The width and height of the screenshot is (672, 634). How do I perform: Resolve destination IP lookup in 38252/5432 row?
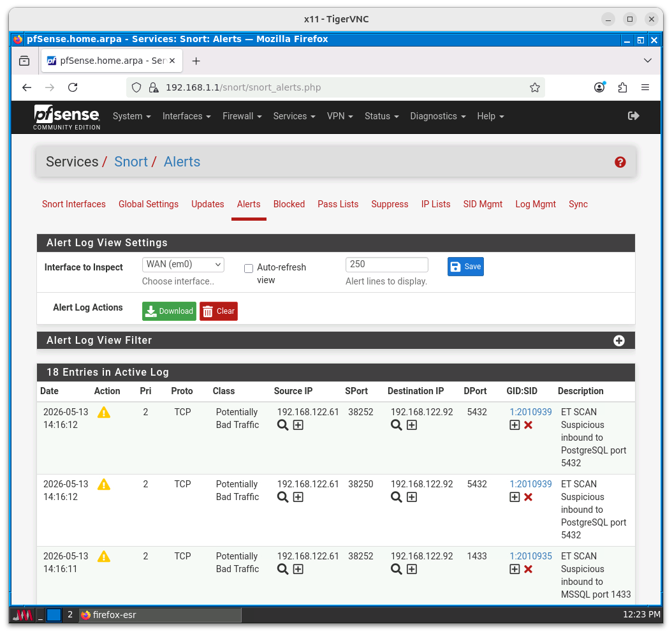pos(397,425)
